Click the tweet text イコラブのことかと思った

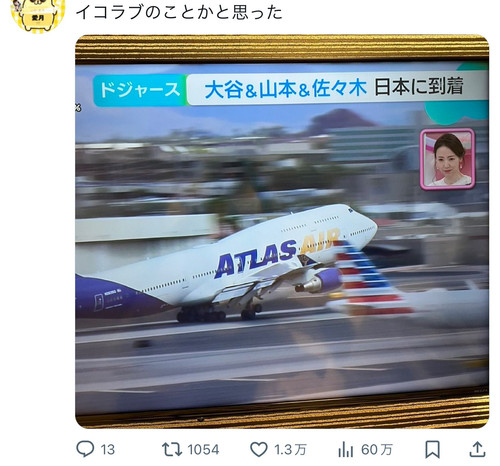pos(179,12)
